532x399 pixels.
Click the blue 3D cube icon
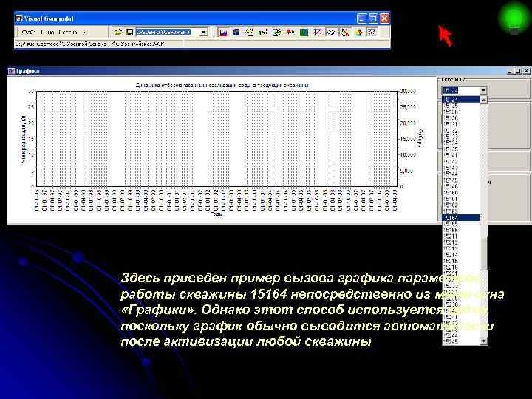(x=236, y=33)
